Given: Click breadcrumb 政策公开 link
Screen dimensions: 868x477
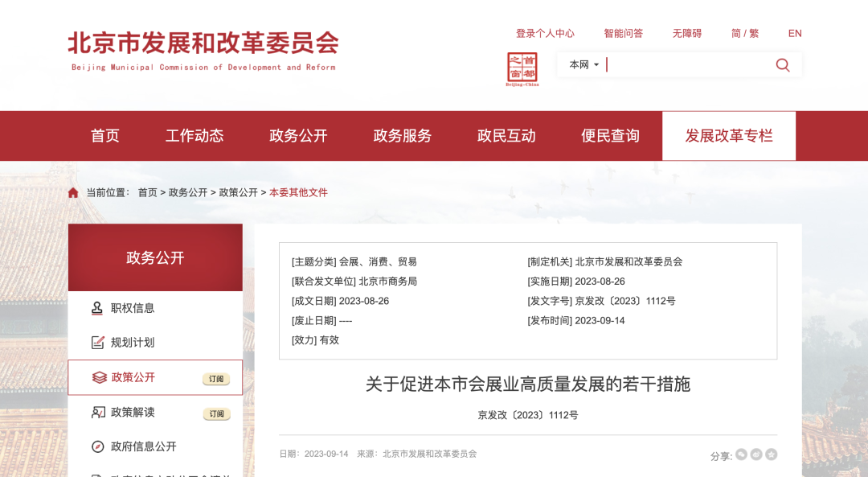Looking at the screenshot, I should pyautogui.click(x=239, y=193).
